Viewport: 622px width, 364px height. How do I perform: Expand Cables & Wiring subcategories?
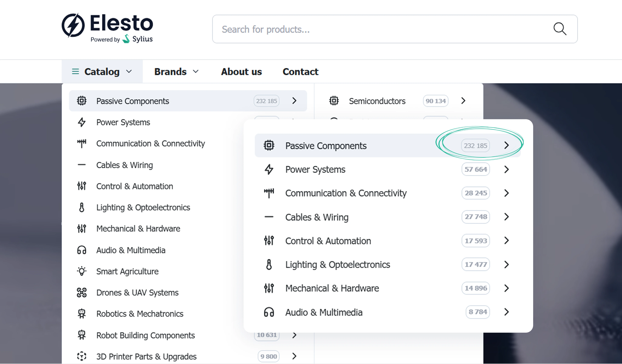[506, 217]
